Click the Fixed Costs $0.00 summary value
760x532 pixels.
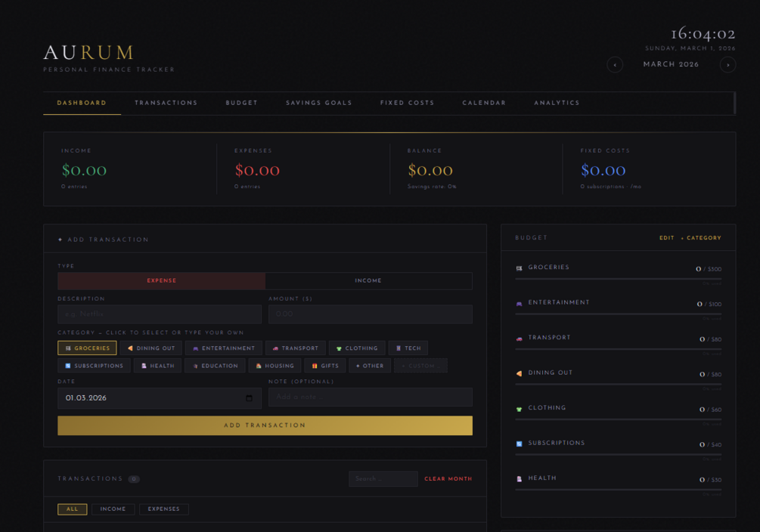603,170
